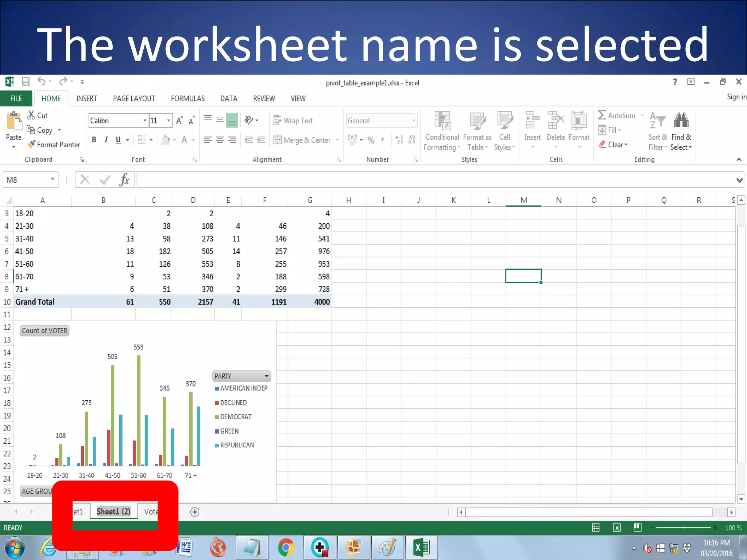Click the Insert Function fx icon

coord(124,180)
